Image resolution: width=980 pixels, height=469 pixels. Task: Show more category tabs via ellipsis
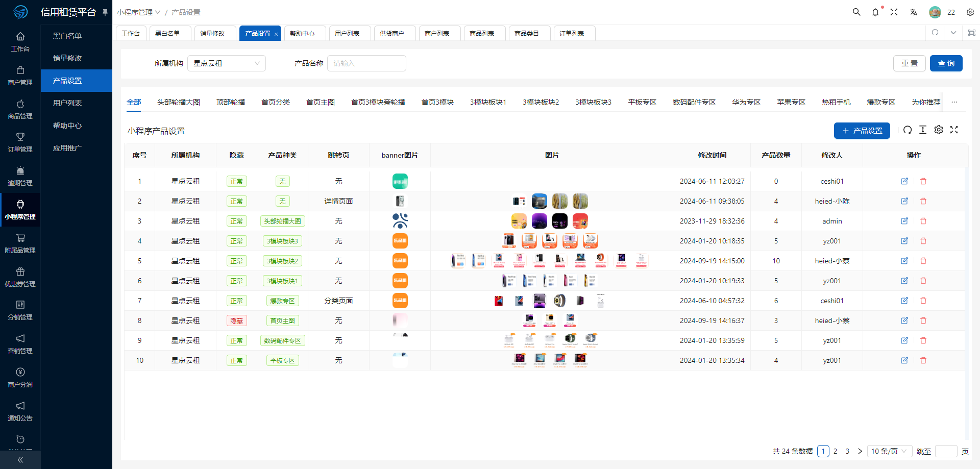(x=954, y=102)
